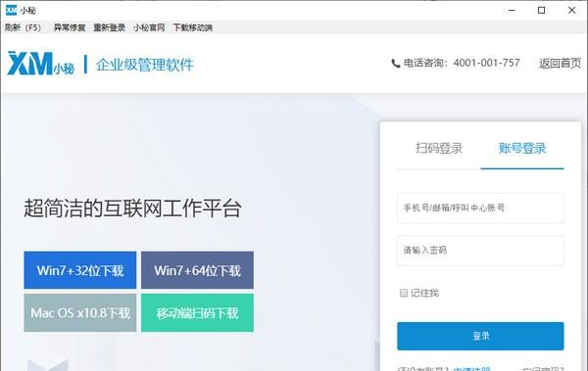
Task: Close the 小秘 window
Action: (571, 10)
